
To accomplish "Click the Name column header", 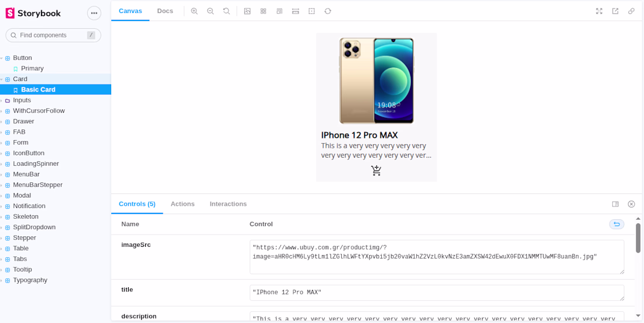I will click(130, 225).
